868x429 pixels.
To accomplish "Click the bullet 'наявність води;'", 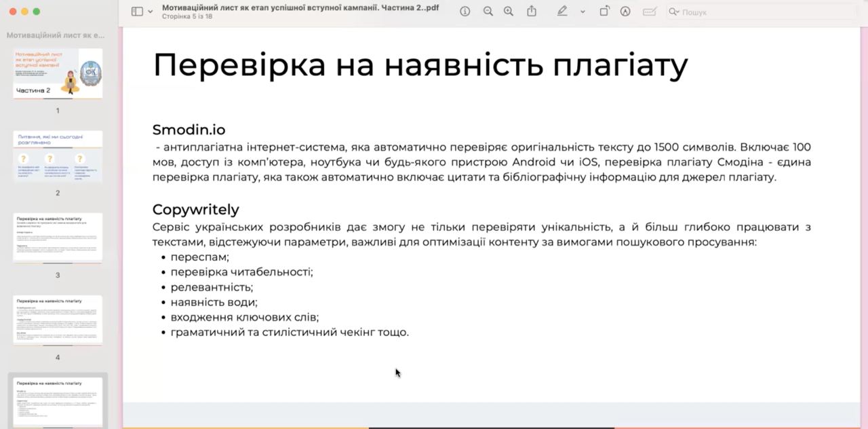I will pos(214,302).
